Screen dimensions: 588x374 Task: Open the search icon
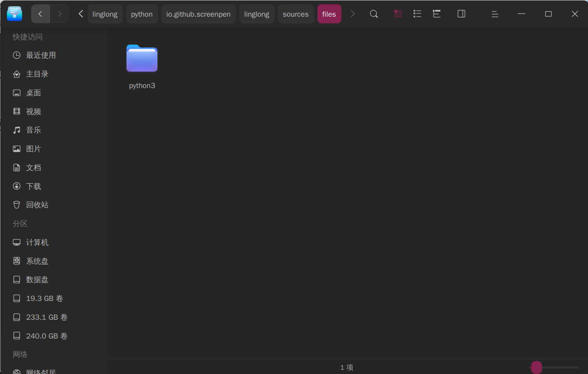pyautogui.click(x=374, y=14)
